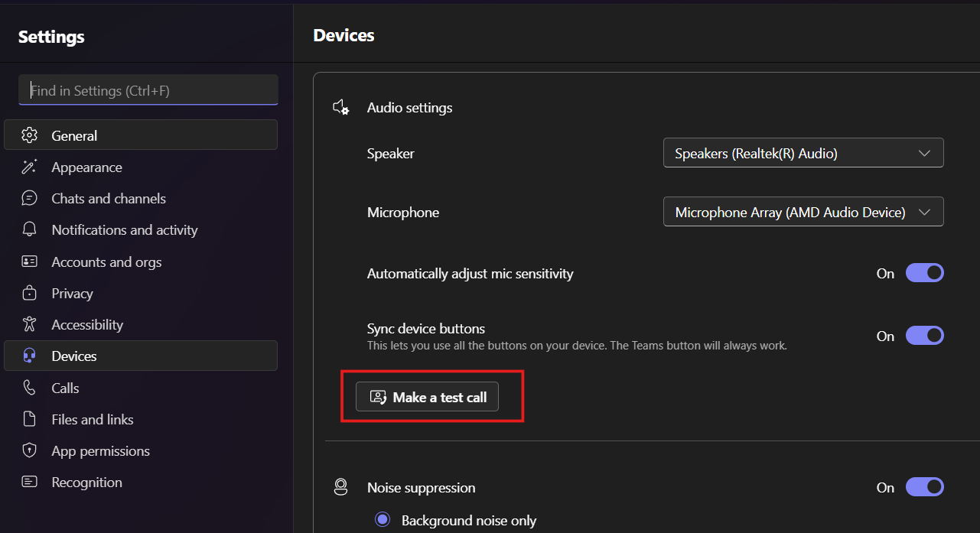
Task: Click the Sync device buttons description text
Action: click(577, 346)
